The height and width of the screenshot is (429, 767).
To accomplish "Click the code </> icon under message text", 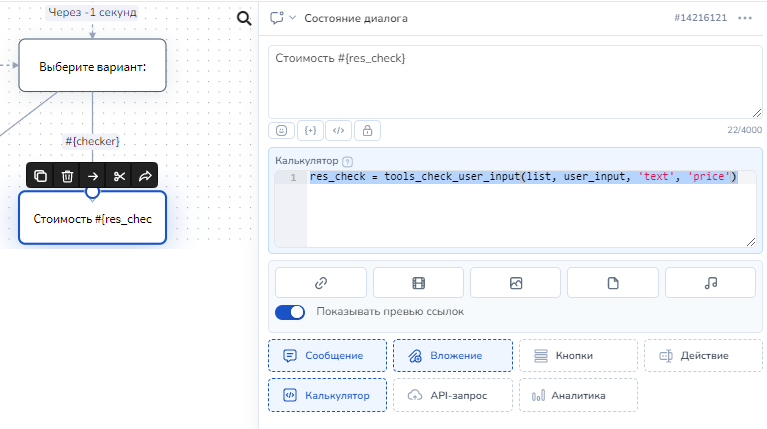I will [339, 130].
